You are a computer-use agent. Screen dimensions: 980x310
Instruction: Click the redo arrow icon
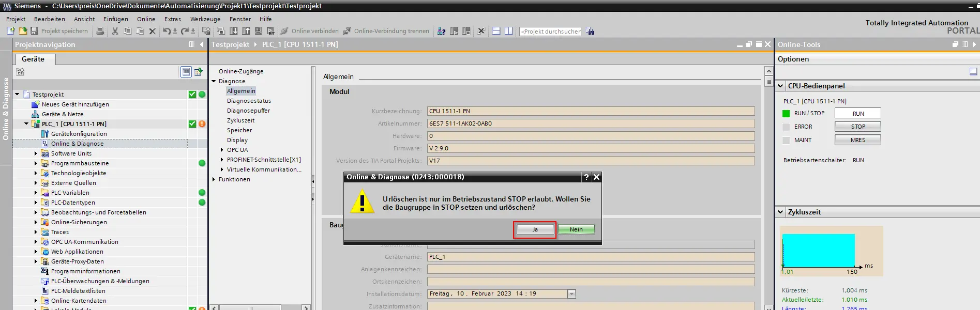click(185, 31)
